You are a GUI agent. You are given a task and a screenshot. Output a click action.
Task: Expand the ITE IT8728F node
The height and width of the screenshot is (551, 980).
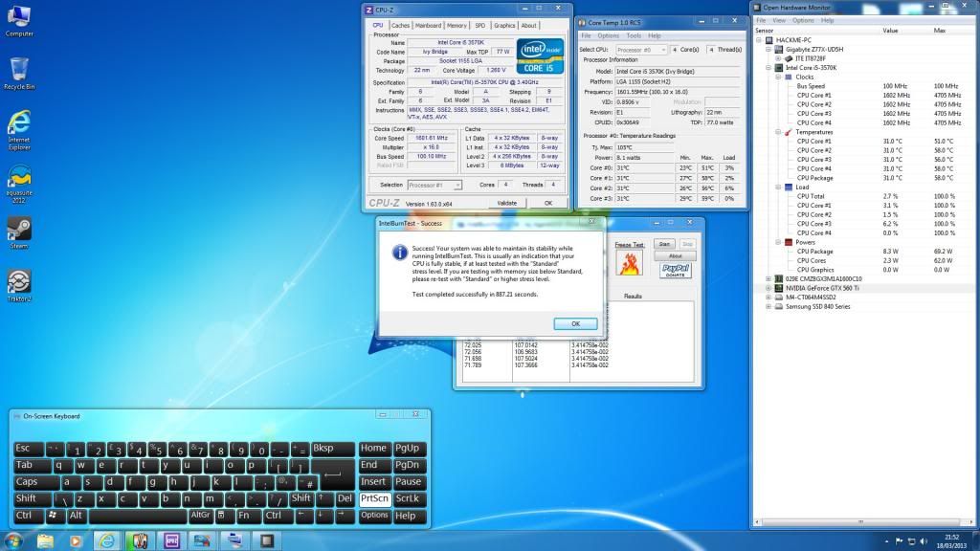coord(778,58)
